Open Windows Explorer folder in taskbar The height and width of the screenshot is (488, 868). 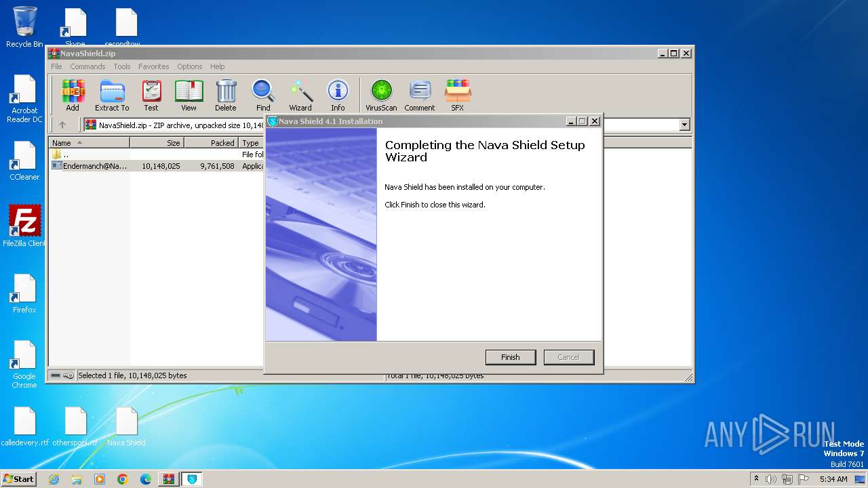[77, 479]
